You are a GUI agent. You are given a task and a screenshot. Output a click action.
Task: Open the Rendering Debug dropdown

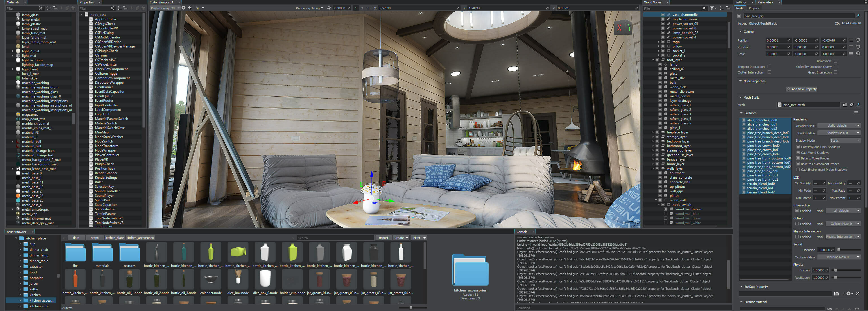309,8
